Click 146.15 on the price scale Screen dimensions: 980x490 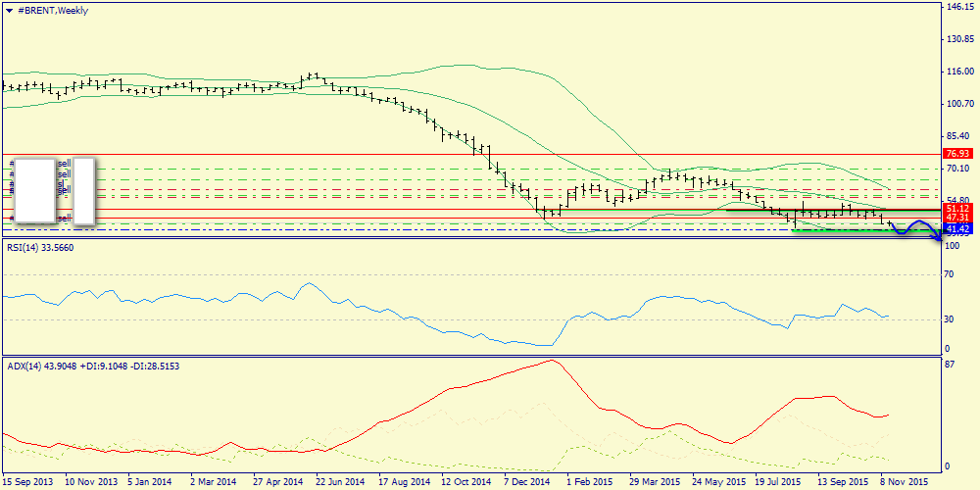(958, 6)
